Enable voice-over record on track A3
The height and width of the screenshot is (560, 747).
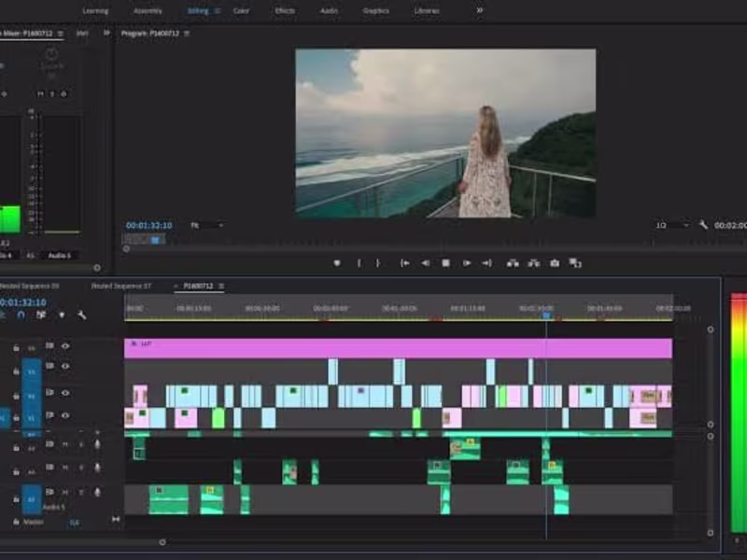(97, 444)
